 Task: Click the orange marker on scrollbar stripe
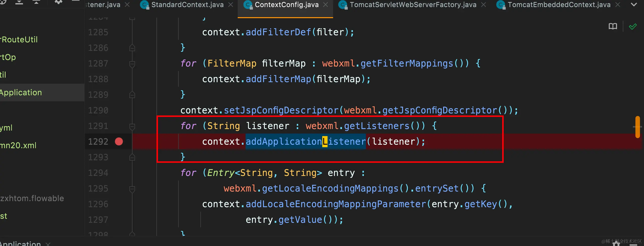pyautogui.click(x=637, y=127)
